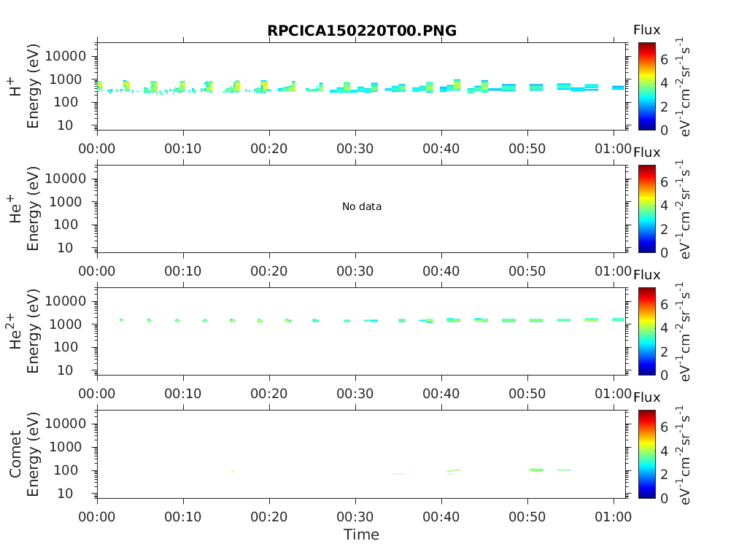Select the He2+ Energy (eV) y-axis label

(32, 331)
